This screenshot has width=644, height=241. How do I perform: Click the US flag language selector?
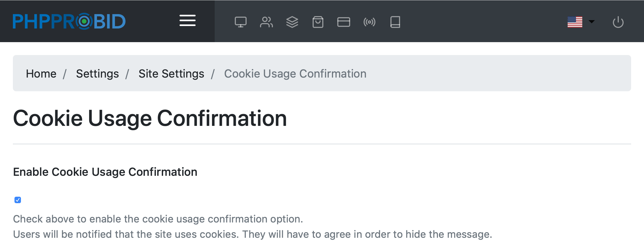click(575, 22)
